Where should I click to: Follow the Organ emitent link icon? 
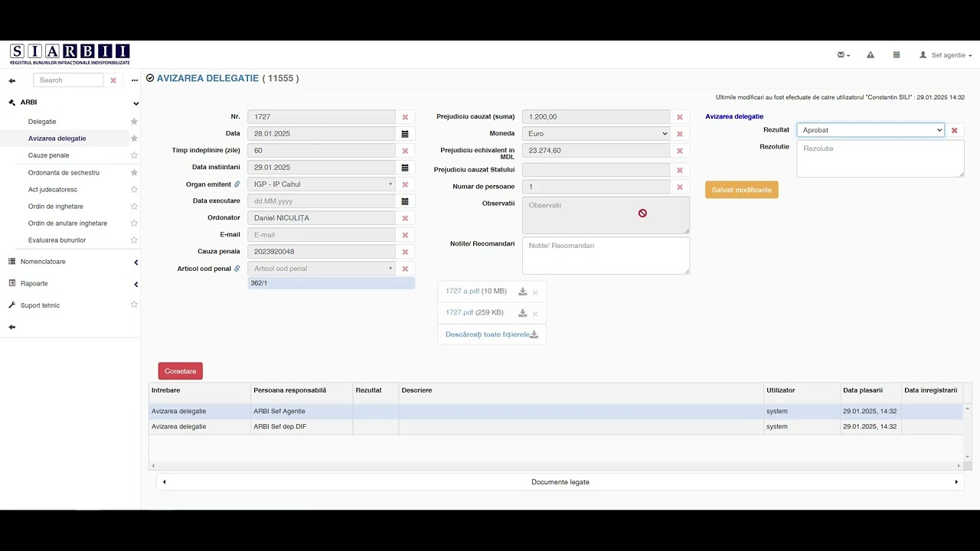(x=237, y=184)
